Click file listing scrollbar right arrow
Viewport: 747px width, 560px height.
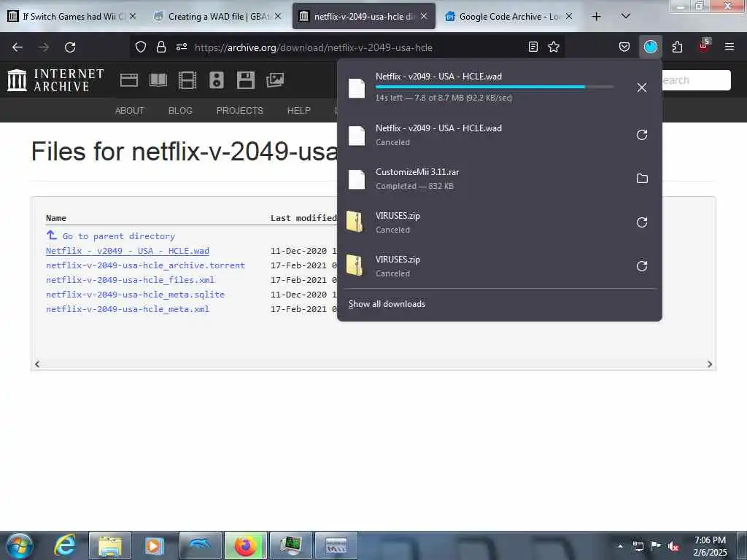pos(710,365)
